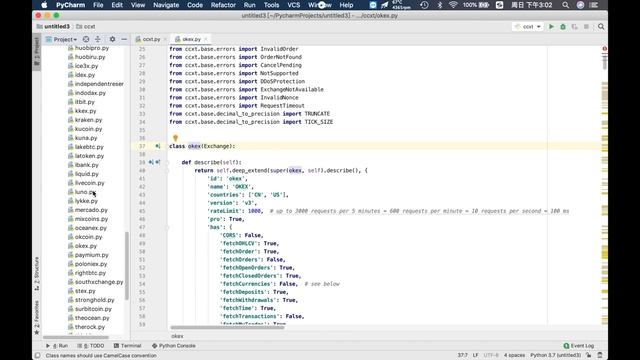Image resolution: width=640 pixels, height=360 pixels.
Task: Click the scroll-from-source target icon
Action: [x=86, y=39]
